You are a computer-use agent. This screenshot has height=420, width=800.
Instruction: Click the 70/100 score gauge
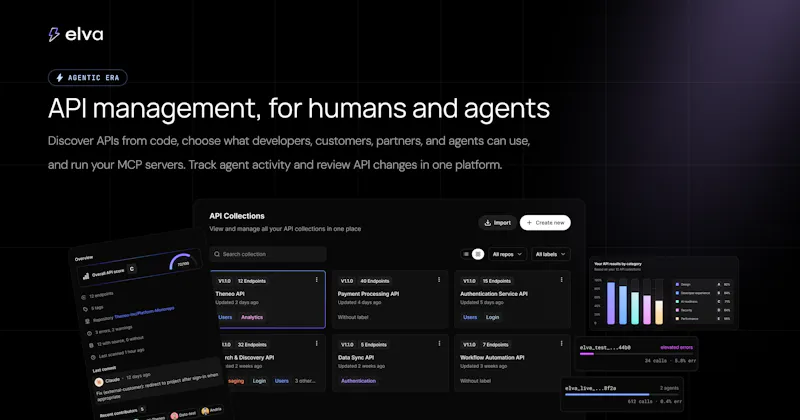(182, 261)
